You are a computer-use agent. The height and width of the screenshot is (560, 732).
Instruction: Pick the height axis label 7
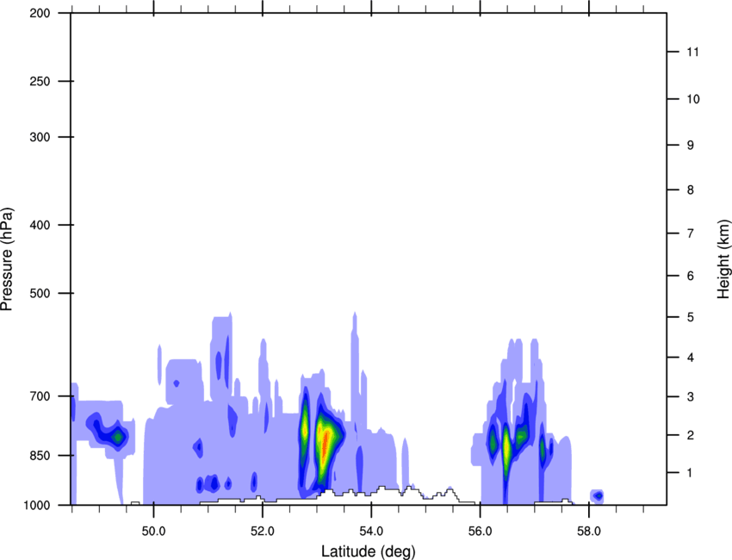tap(691, 233)
